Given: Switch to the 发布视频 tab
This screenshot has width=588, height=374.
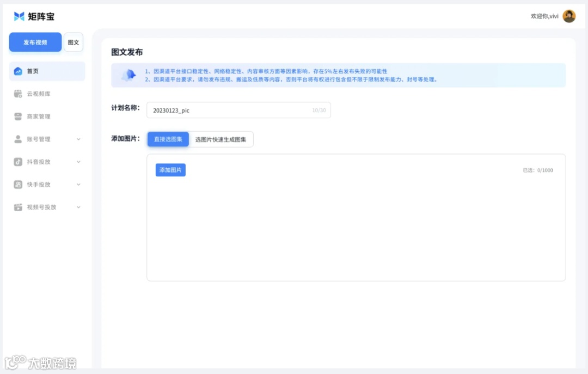Looking at the screenshot, I should coord(35,42).
